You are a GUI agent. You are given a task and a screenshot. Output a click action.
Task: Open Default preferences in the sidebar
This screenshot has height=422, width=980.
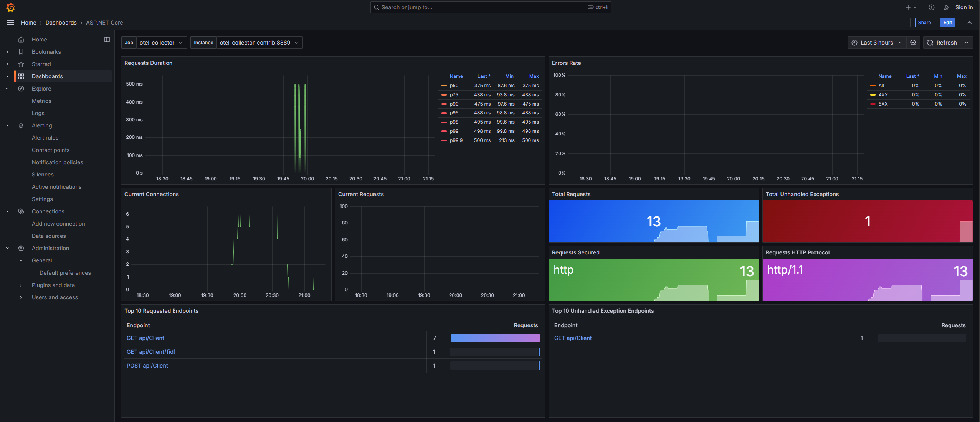(65, 273)
